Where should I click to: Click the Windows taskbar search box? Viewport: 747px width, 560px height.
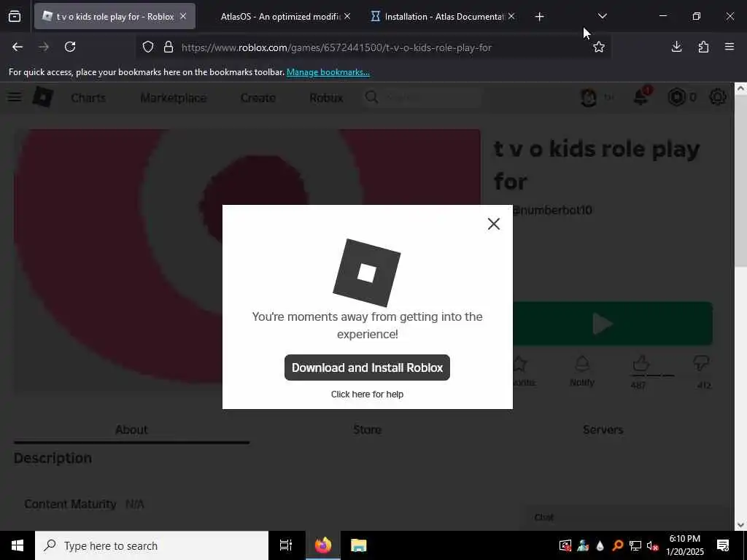152,545
